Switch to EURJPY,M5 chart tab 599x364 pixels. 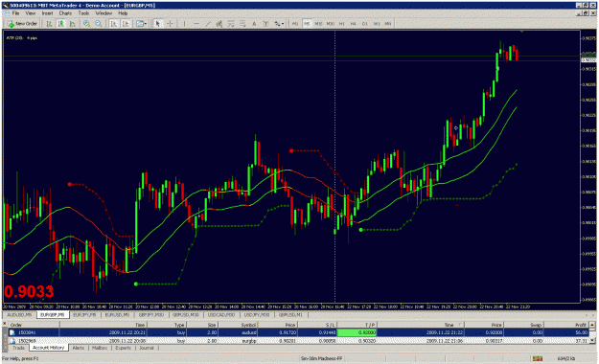coord(85,315)
